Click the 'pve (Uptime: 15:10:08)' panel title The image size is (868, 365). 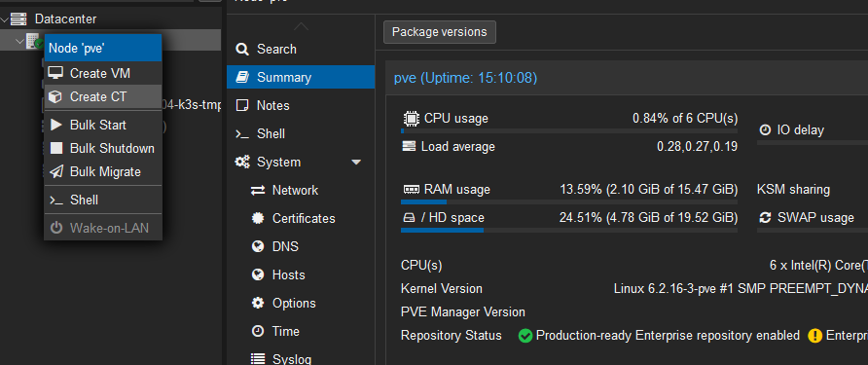(x=465, y=78)
